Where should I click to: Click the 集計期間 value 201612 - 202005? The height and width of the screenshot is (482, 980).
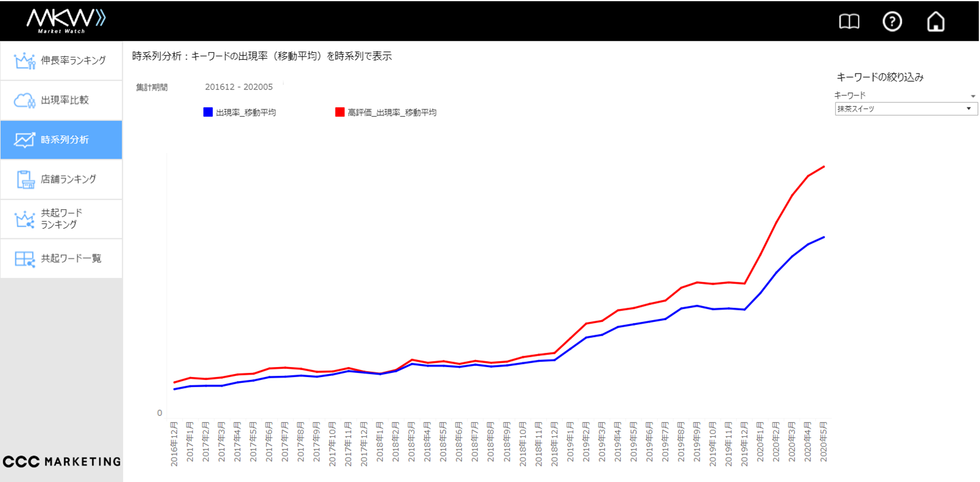tap(239, 87)
